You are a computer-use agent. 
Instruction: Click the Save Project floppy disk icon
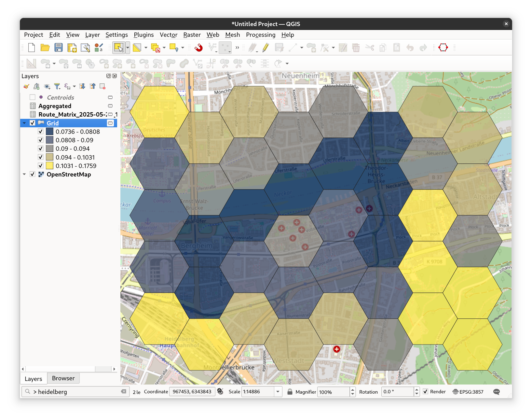coord(59,48)
